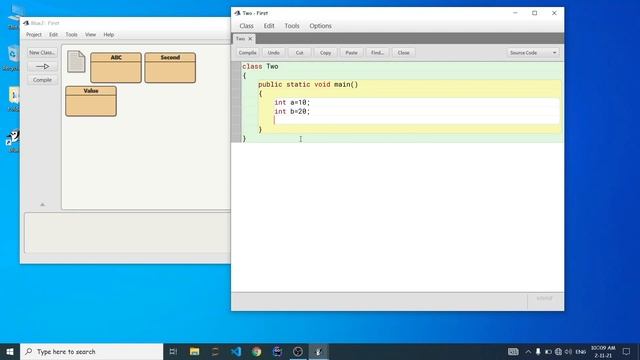The image size is (640, 360).
Task: Click the empty area below the code
Action: [398, 216]
